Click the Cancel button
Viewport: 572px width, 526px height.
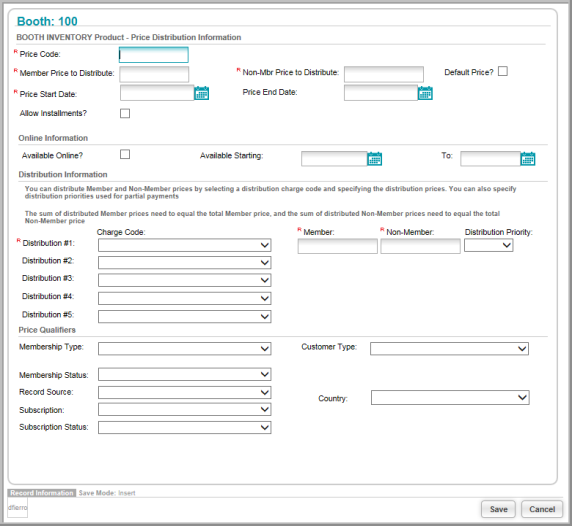click(542, 509)
